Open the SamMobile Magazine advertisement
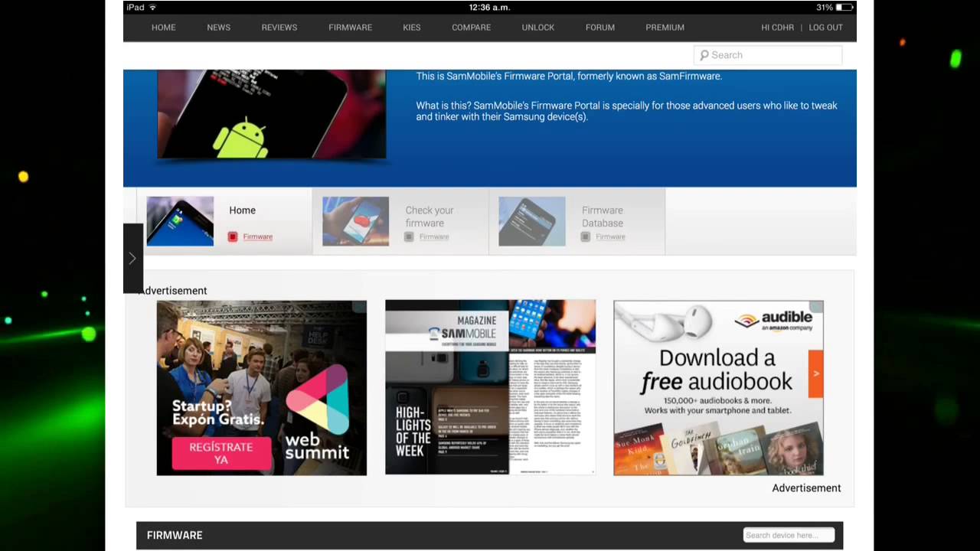The width and height of the screenshot is (980, 551). pyautogui.click(x=490, y=387)
